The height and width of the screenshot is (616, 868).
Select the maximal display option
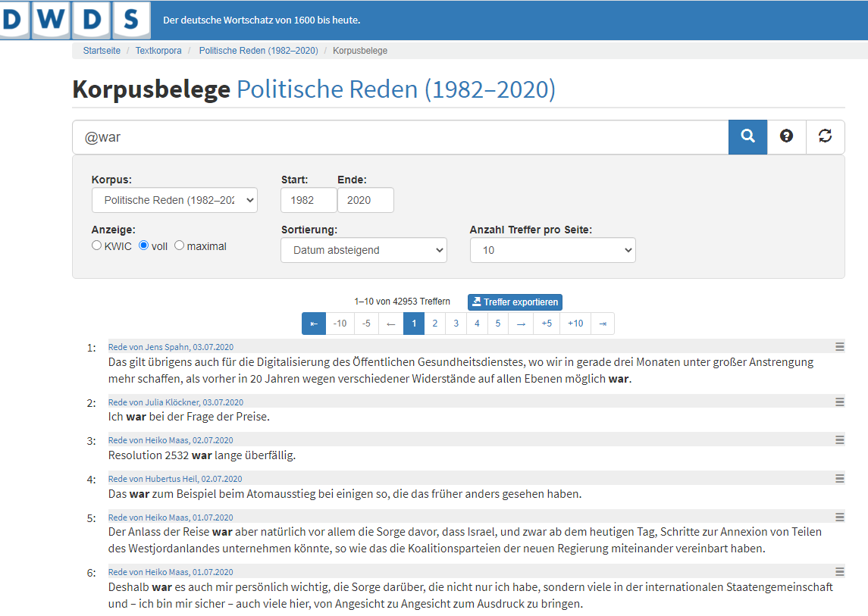[x=180, y=245]
